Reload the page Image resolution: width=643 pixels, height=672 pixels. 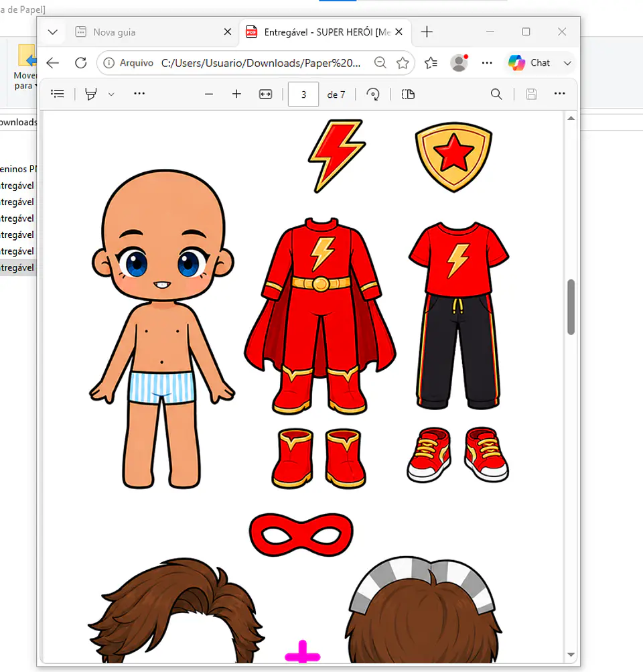point(80,63)
